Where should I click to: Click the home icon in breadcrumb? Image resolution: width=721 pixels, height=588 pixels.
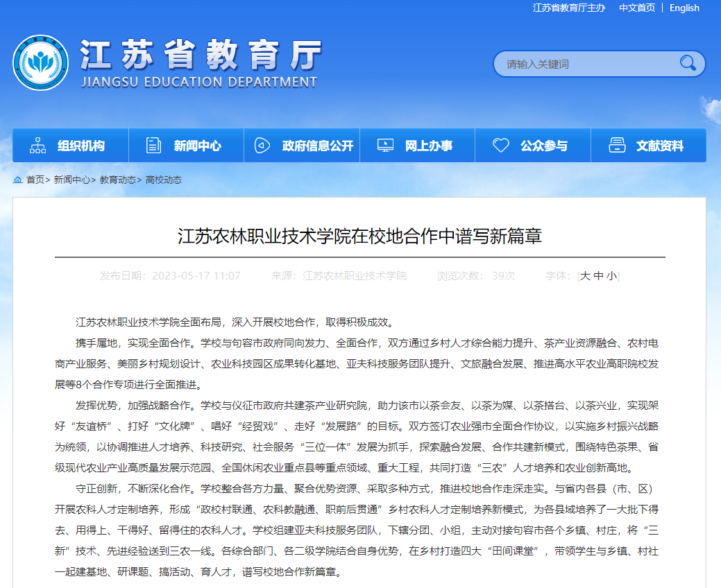point(17,180)
